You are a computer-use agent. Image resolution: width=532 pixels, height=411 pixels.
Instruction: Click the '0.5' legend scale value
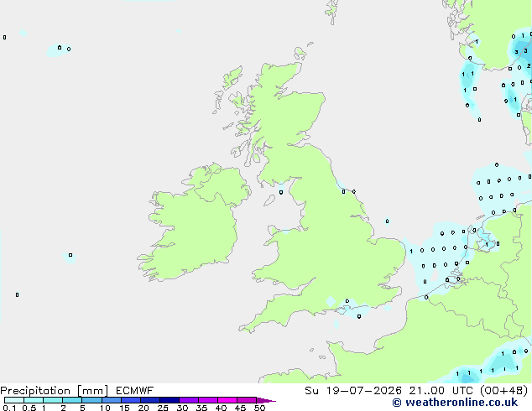(x=29, y=408)
